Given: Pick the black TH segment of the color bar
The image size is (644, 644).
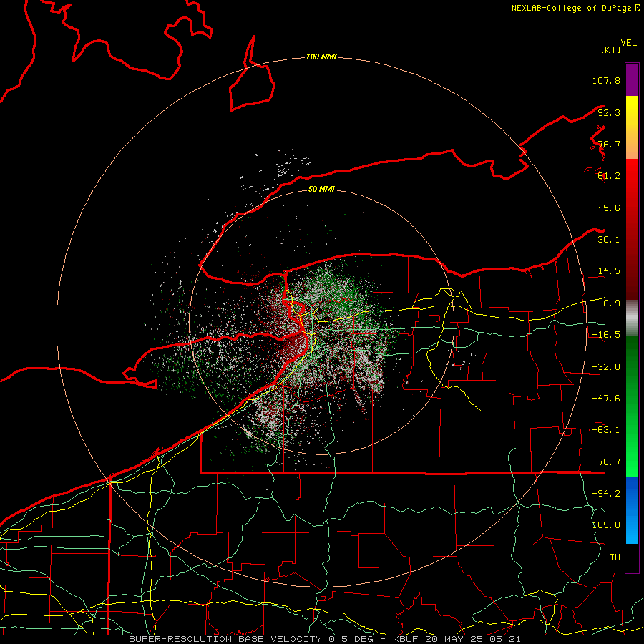Looking at the screenshot, I should click(632, 558).
